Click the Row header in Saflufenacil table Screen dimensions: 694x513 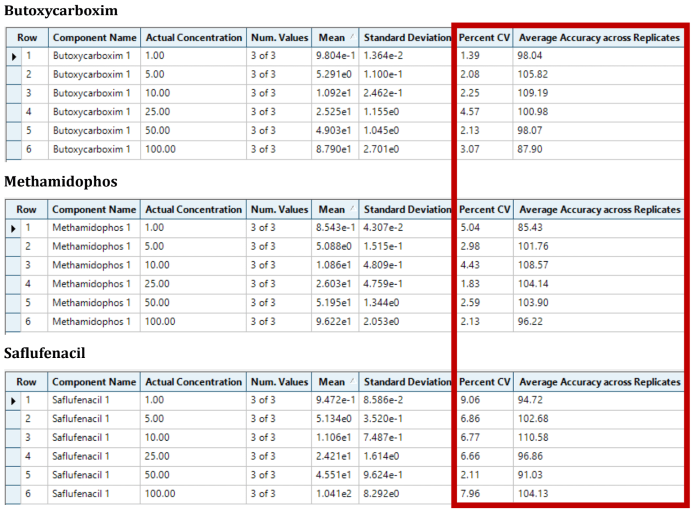coord(27,382)
